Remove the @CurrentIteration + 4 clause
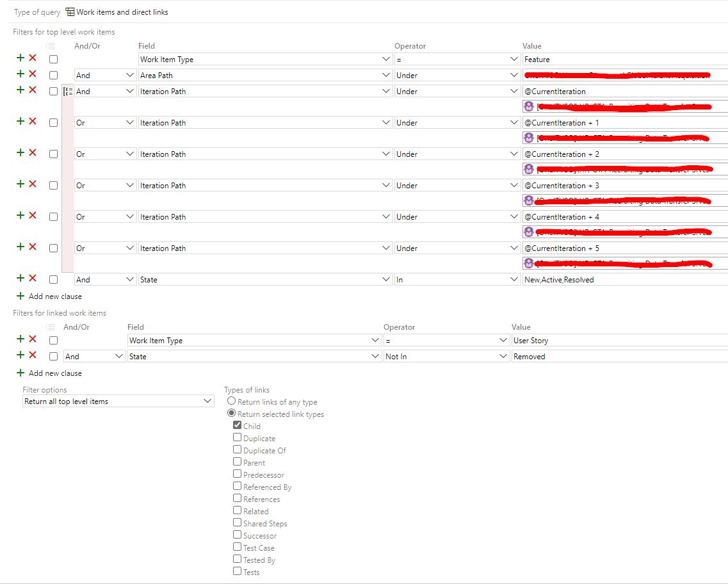This screenshot has width=728, height=584. (x=33, y=215)
